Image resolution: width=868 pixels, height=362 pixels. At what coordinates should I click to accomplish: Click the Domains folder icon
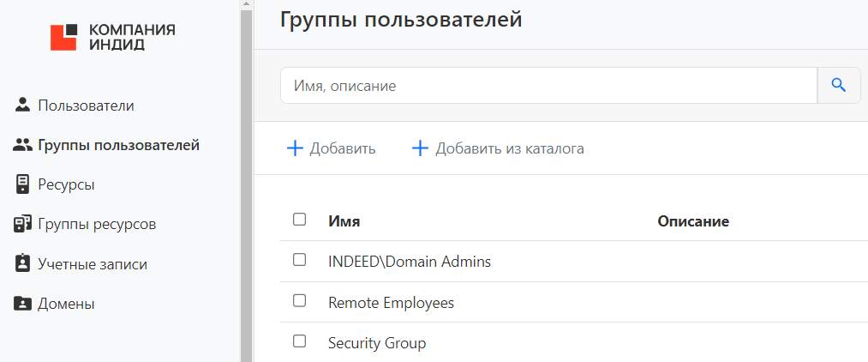pos(23,304)
